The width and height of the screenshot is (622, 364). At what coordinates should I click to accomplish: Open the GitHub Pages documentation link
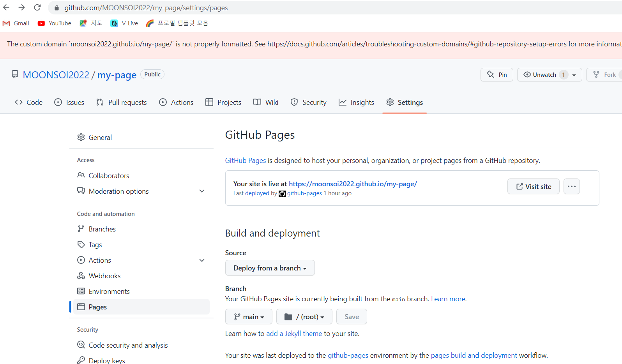[246, 161]
